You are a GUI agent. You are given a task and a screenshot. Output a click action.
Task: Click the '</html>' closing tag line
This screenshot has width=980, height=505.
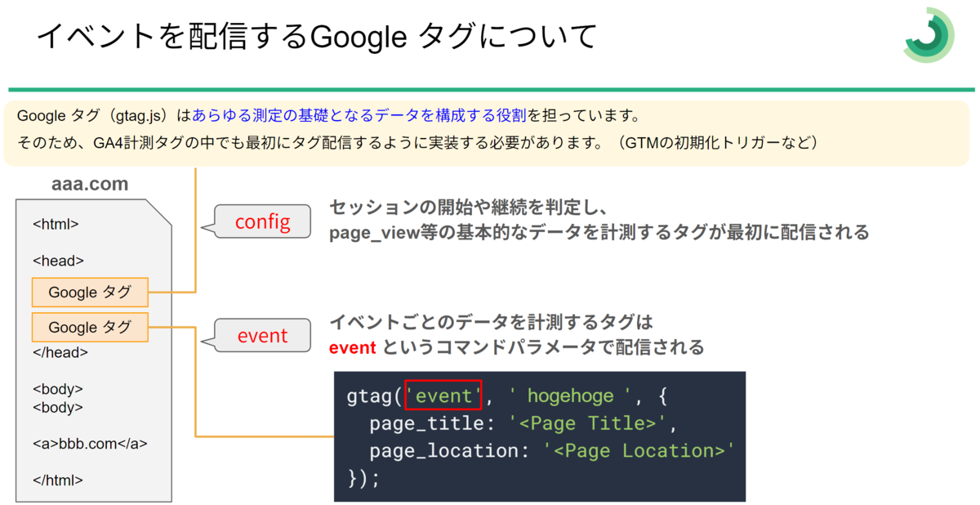[58, 480]
